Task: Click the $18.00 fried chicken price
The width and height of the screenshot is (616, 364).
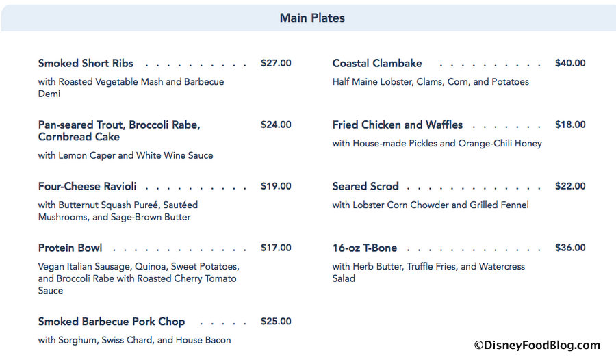Action: (570, 125)
